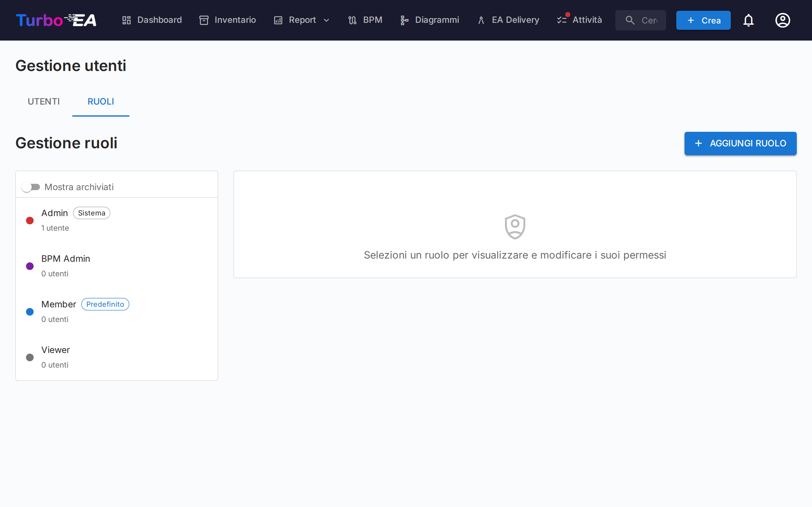Click the Inventario archive icon
This screenshot has width=812, height=507.
tap(204, 20)
